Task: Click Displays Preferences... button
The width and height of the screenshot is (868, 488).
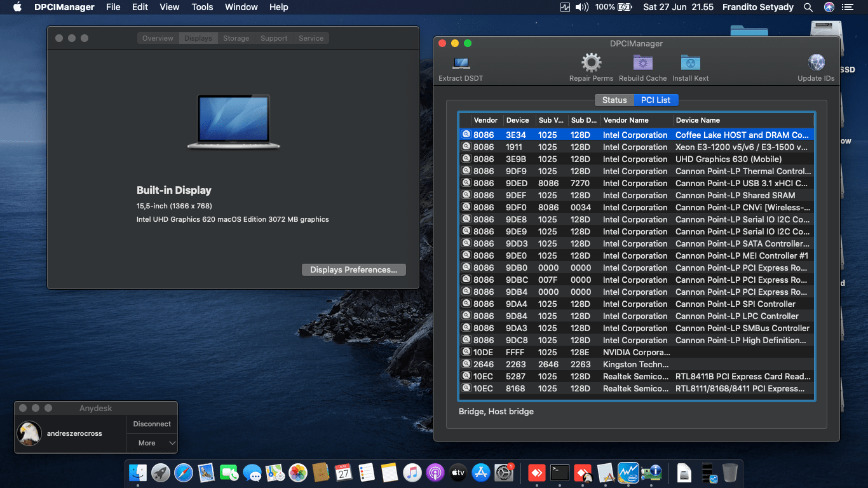Action: (x=354, y=269)
